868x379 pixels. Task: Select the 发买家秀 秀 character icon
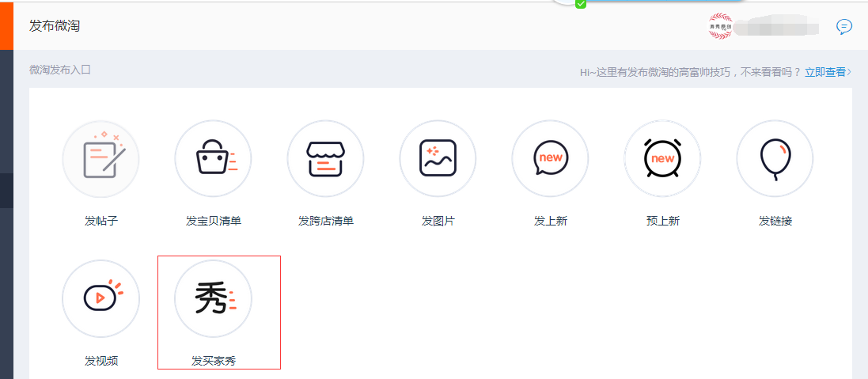[213, 298]
